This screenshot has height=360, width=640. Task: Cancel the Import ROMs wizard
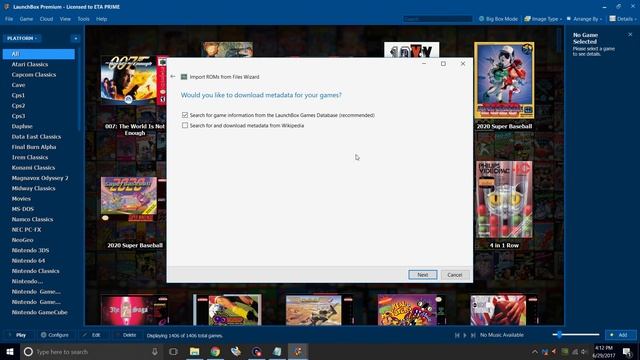click(454, 275)
